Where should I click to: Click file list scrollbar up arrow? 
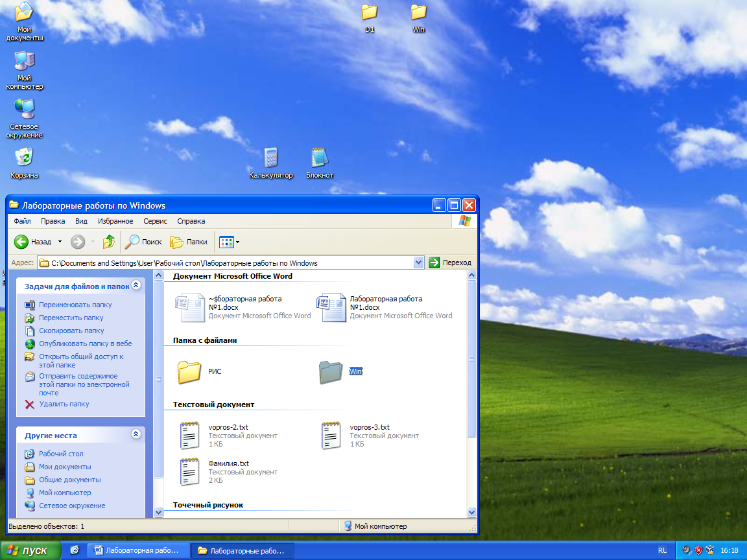point(471,275)
